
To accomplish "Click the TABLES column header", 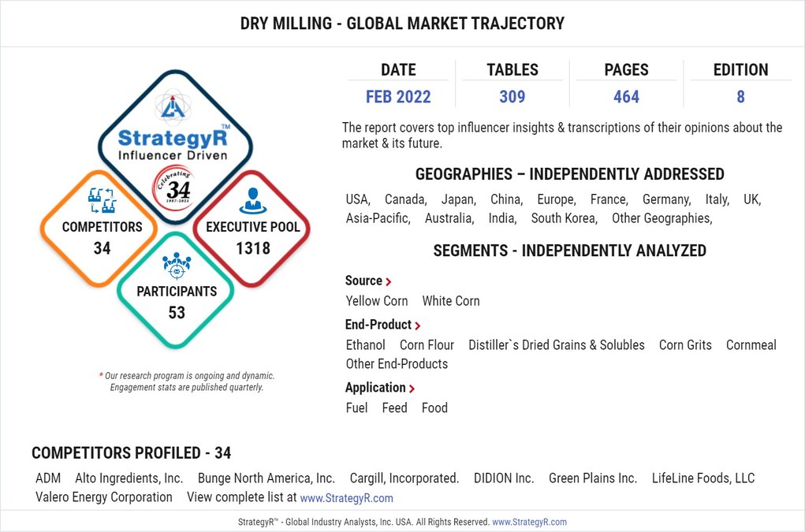I will [x=512, y=70].
